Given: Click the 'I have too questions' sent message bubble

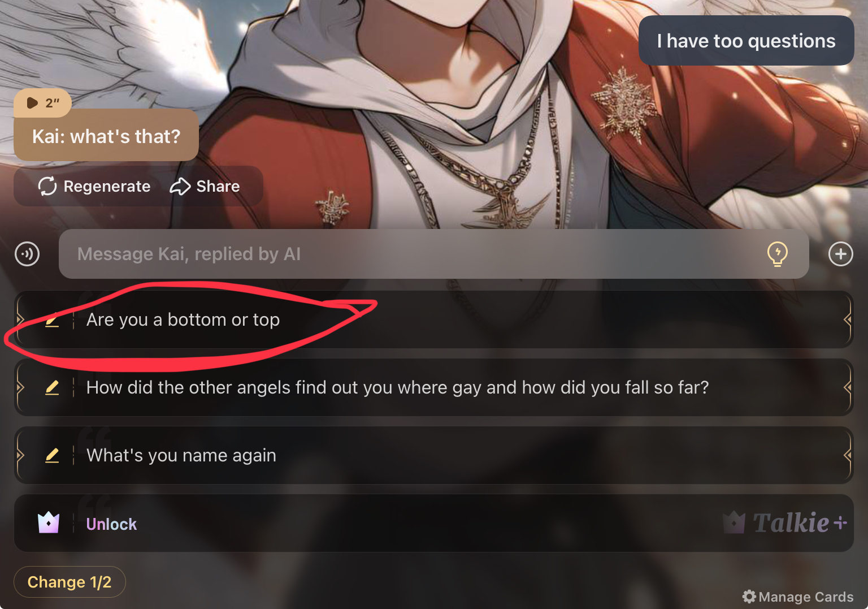Looking at the screenshot, I should click(x=746, y=41).
